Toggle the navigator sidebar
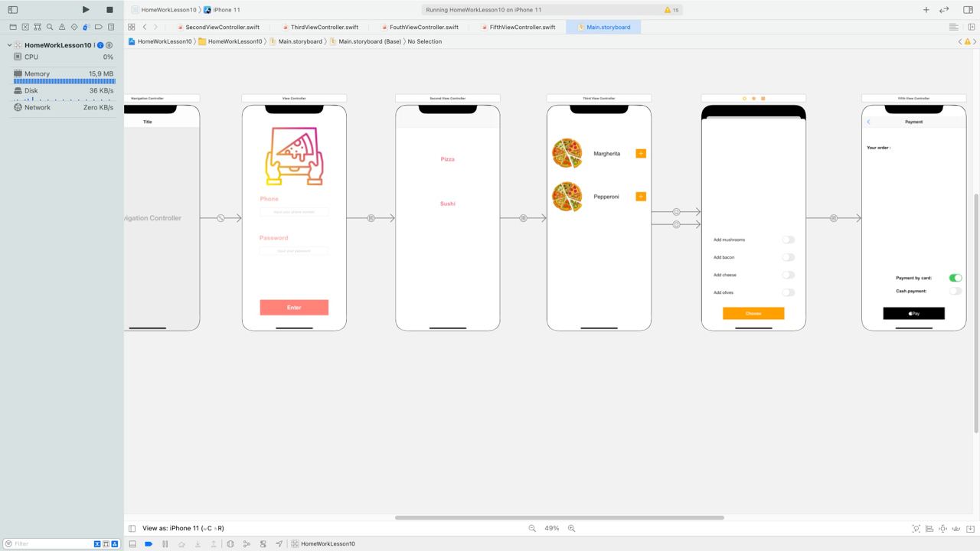Viewport: 980px width, 551px height. (12, 10)
